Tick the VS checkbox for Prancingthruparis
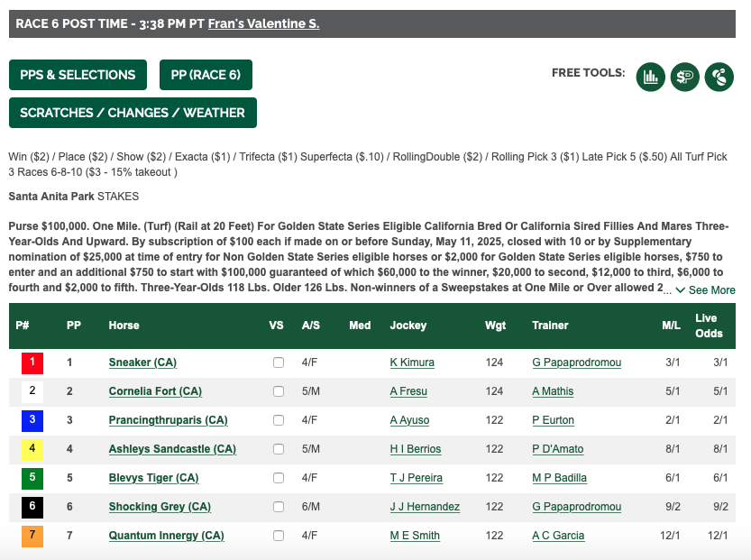Image resolution: width=751 pixels, height=560 pixels. 279,420
